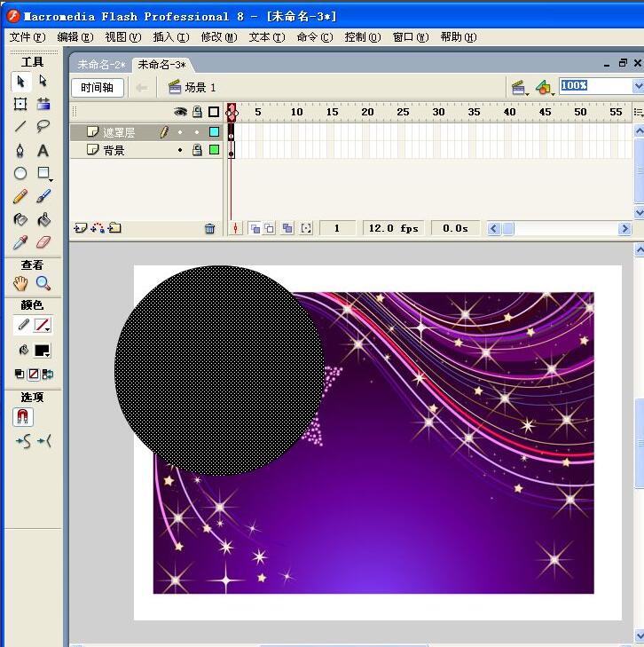Viewport: 644px width, 647px height.
Task: Pick the Eraser tool
Action: pyautogui.click(x=43, y=242)
